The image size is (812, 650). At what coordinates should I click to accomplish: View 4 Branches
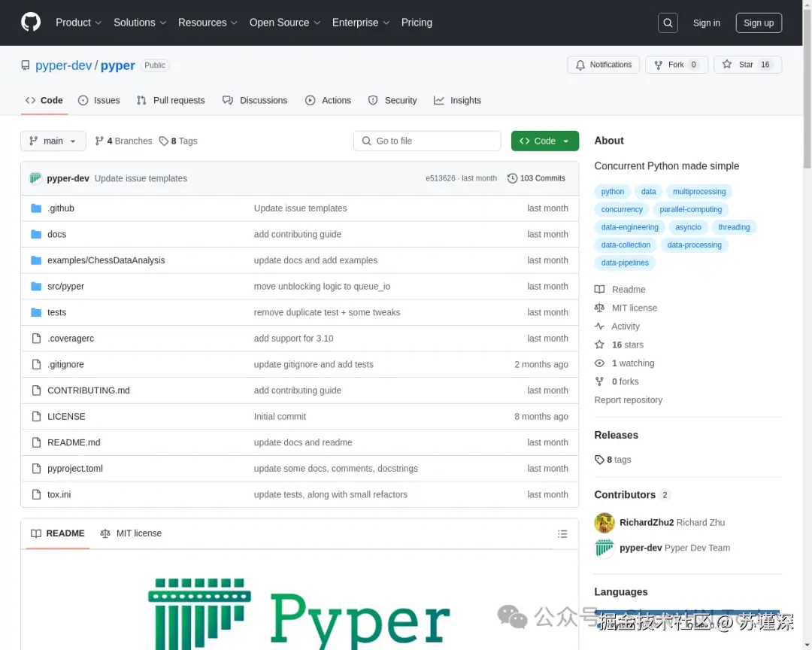pos(124,141)
